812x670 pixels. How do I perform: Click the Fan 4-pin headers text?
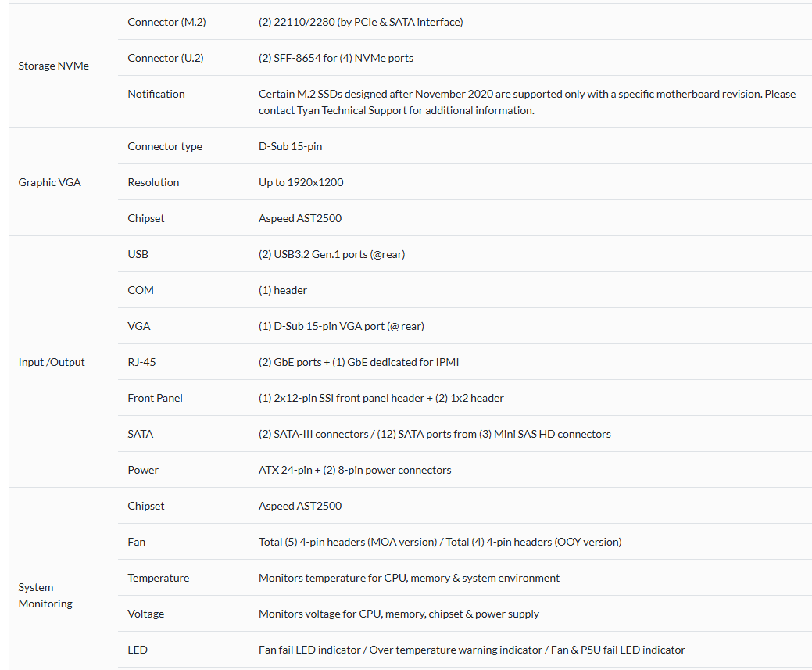[x=440, y=542]
